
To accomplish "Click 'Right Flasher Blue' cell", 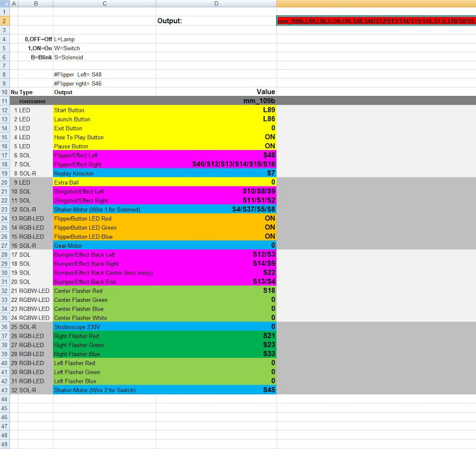I will coord(104,354).
